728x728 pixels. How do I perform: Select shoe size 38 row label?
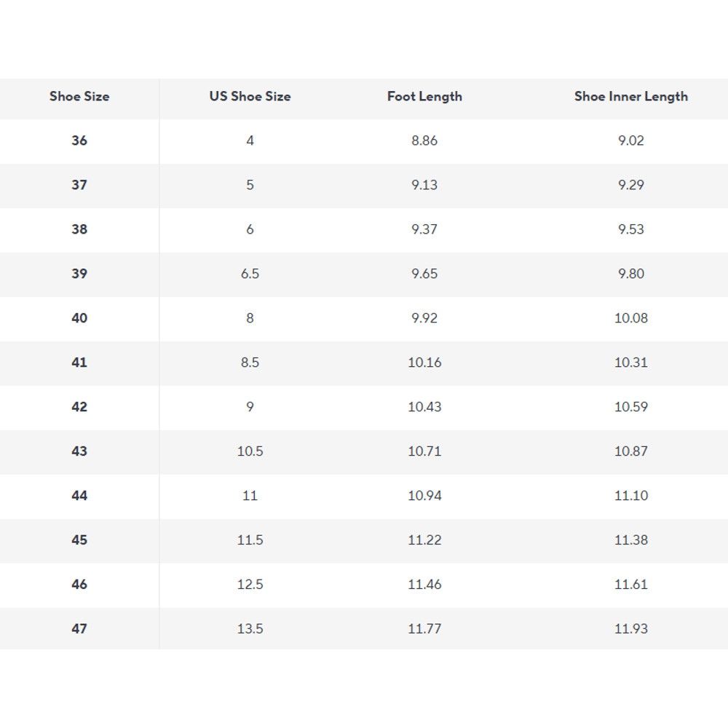[79, 229]
